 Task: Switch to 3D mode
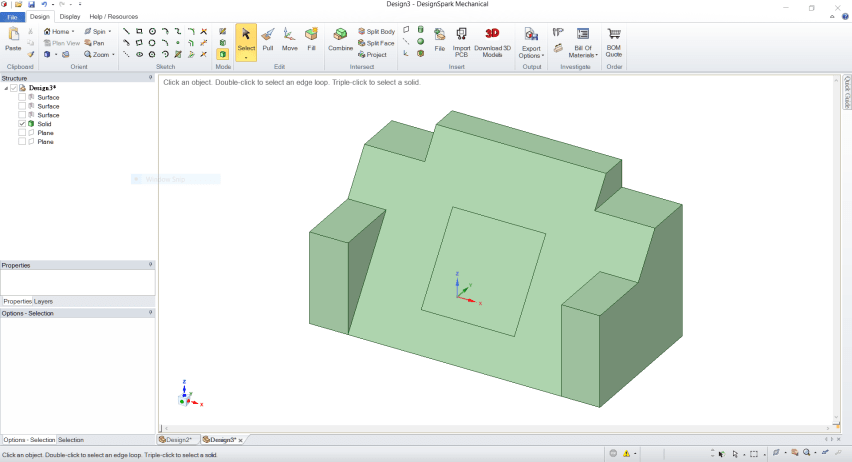223,54
